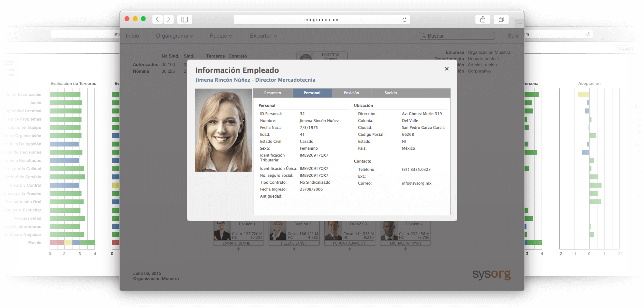Click the Juicio bar in left window chart
644x308 pixels.
pos(66,103)
